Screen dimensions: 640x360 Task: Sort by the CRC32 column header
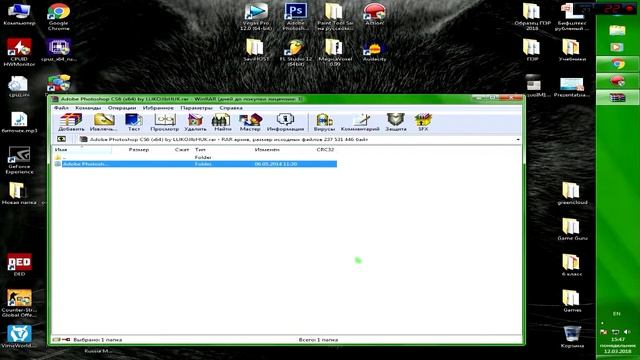click(325, 150)
